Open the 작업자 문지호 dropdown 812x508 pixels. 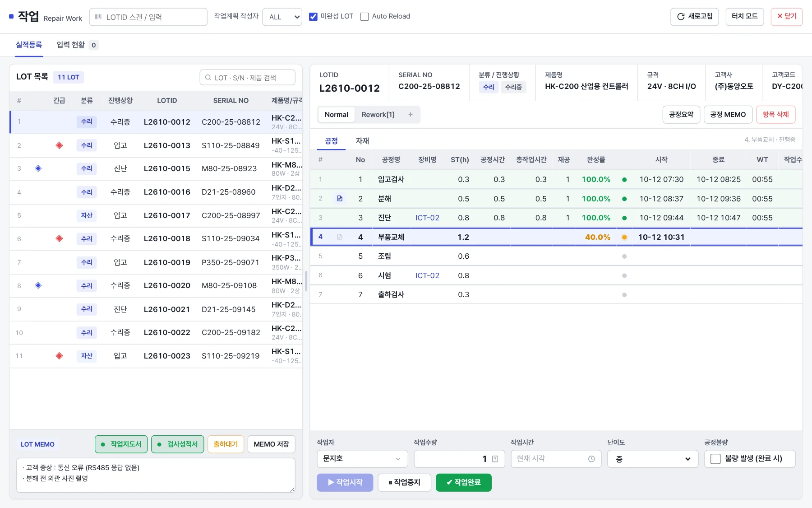(x=362, y=459)
